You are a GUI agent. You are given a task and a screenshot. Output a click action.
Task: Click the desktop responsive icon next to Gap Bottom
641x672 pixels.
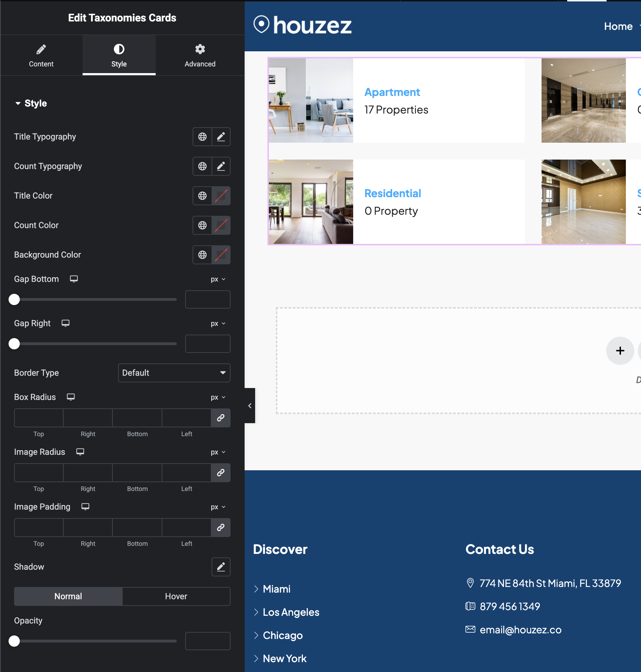tap(74, 279)
